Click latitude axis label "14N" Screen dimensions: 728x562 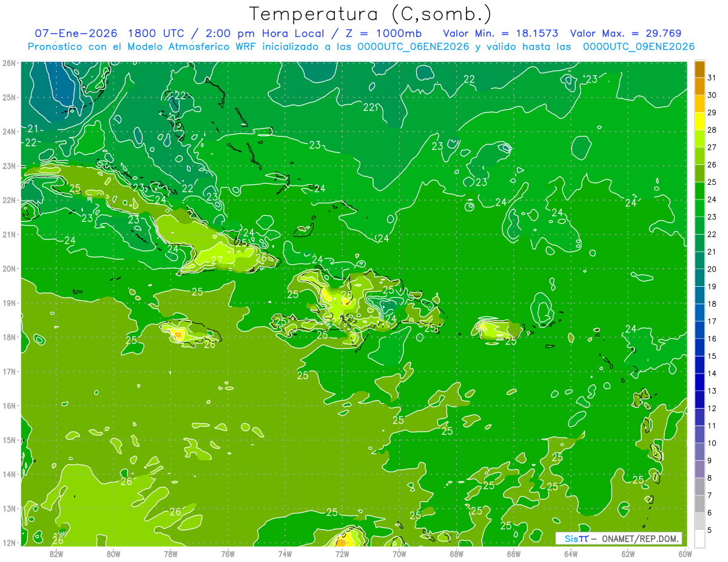click(x=8, y=474)
